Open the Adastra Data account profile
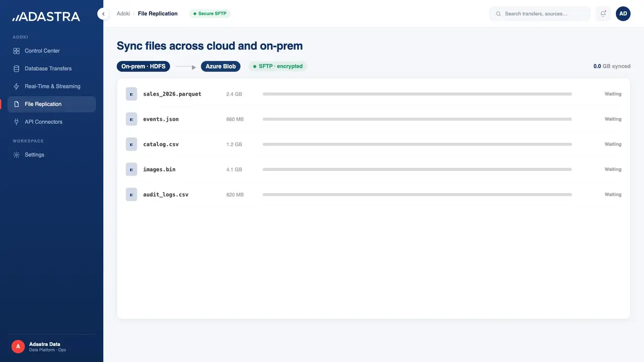 pos(51,346)
